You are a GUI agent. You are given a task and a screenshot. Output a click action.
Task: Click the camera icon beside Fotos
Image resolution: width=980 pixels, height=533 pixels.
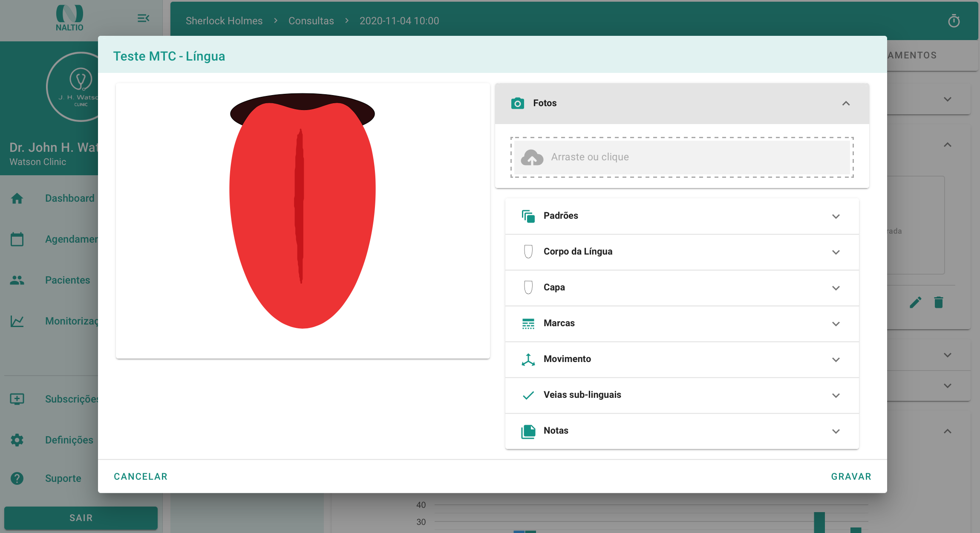click(x=517, y=103)
